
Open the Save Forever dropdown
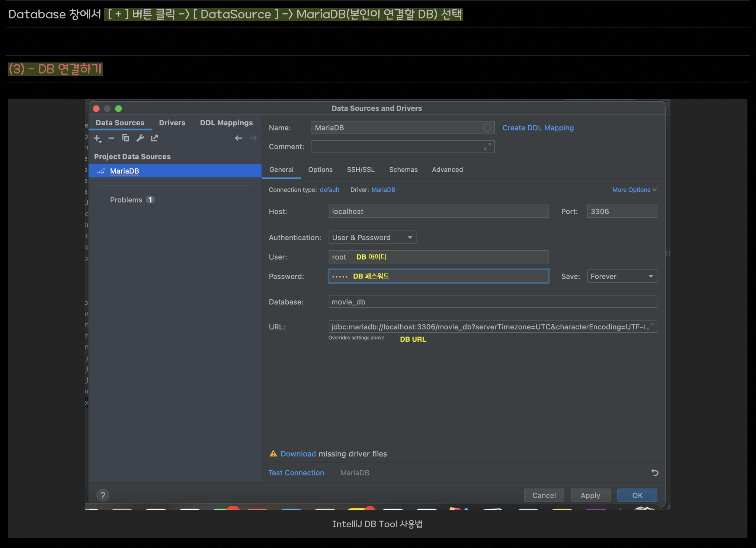pos(622,276)
